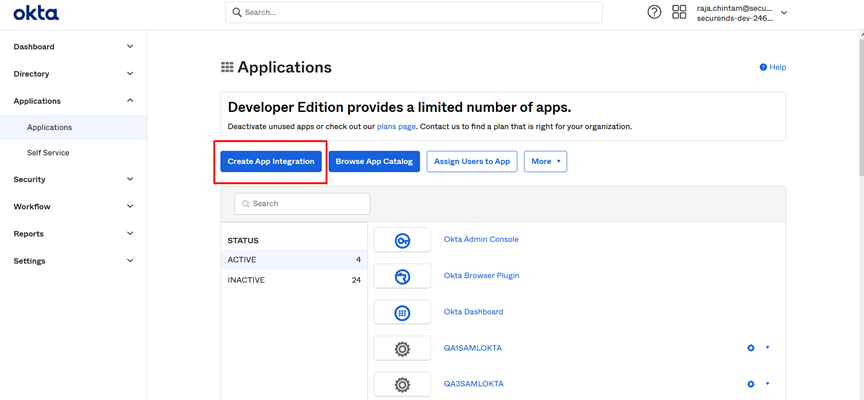Click the top global Search field
The width and height of the screenshot is (864, 400).
point(414,13)
